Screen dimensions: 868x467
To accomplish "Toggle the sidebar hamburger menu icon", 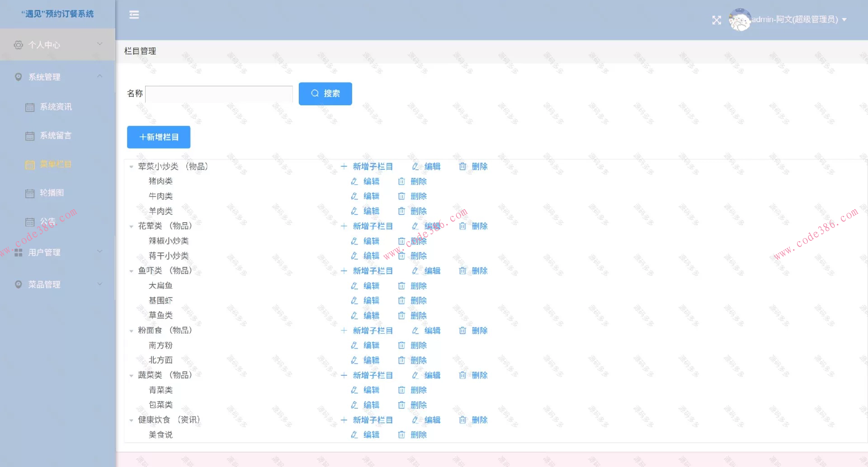I will [134, 15].
